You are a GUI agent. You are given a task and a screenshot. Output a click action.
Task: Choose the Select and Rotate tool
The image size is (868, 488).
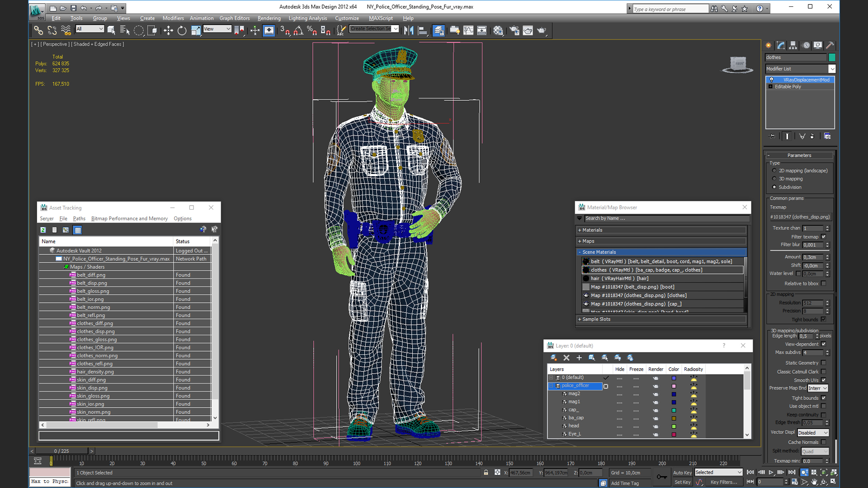[x=182, y=30]
